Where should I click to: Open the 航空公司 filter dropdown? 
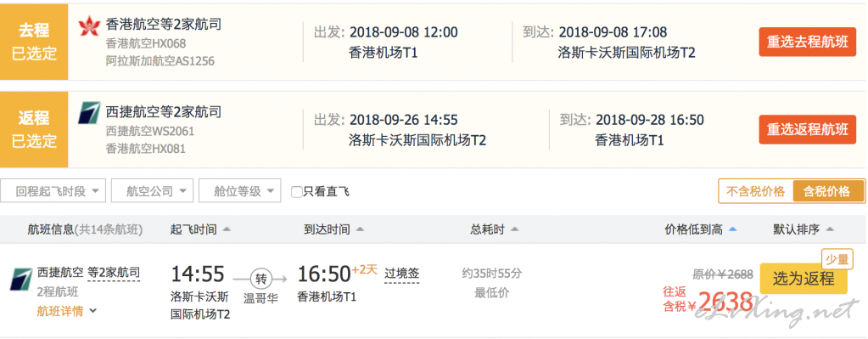pyautogui.click(x=152, y=192)
